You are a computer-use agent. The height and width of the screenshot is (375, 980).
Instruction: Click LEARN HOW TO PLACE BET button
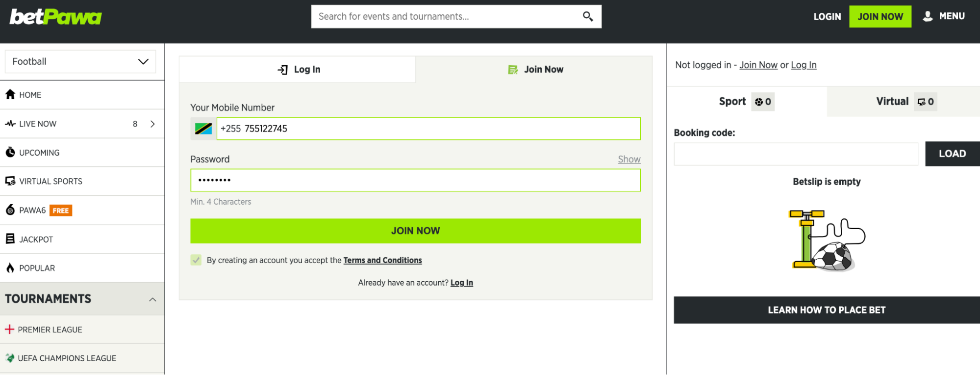tap(827, 310)
